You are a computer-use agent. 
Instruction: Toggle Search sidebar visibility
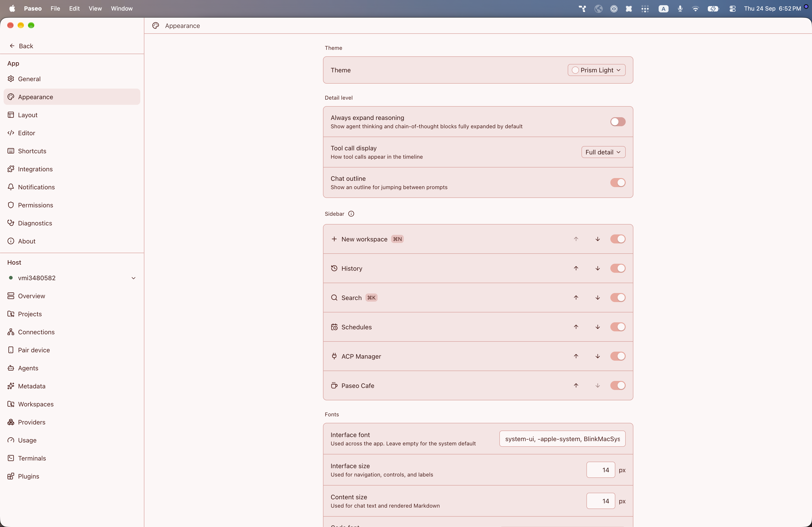[x=618, y=298]
